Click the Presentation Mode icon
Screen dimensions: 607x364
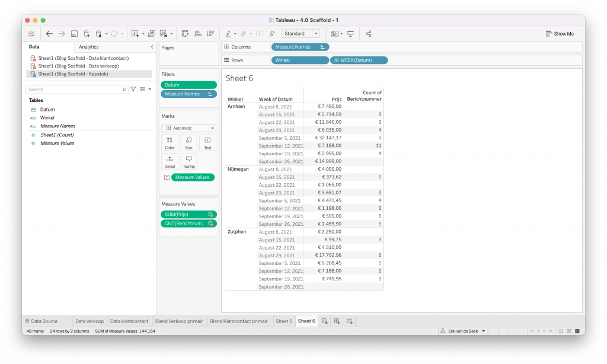[x=350, y=34]
